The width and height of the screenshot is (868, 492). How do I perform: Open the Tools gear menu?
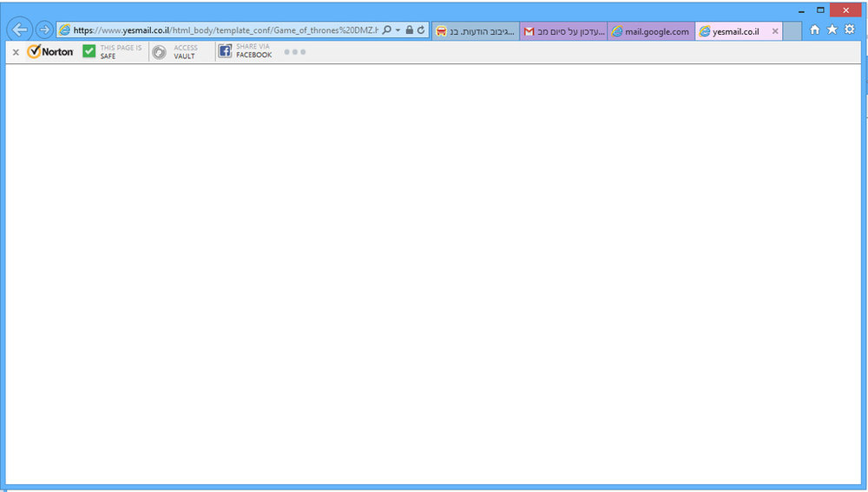850,30
